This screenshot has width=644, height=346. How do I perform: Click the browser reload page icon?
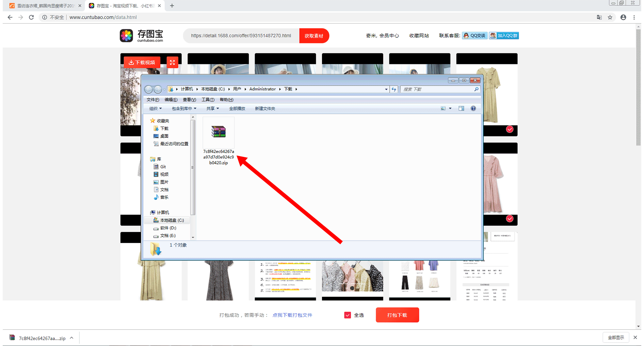31,17
